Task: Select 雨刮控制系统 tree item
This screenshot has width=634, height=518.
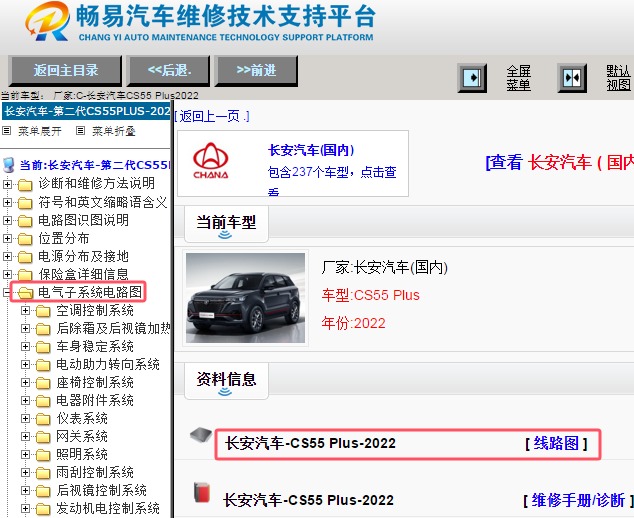Action: (95, 472)
